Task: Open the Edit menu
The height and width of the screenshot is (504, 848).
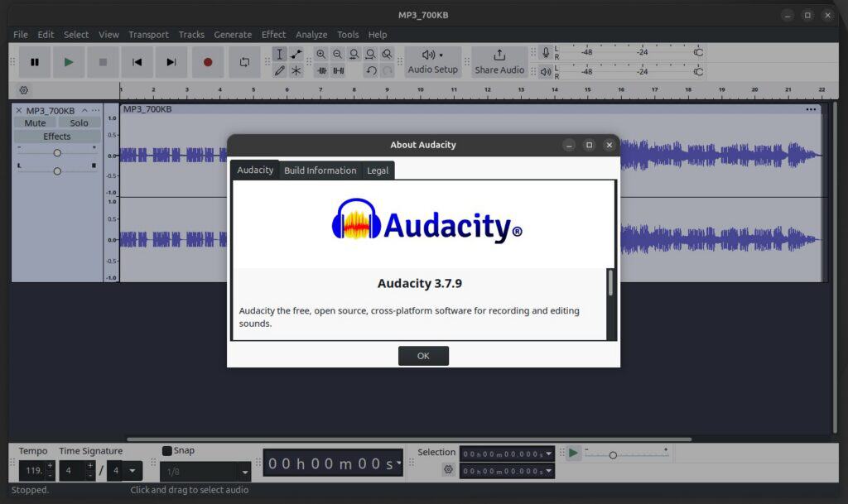Action: (x=46, y=35)
